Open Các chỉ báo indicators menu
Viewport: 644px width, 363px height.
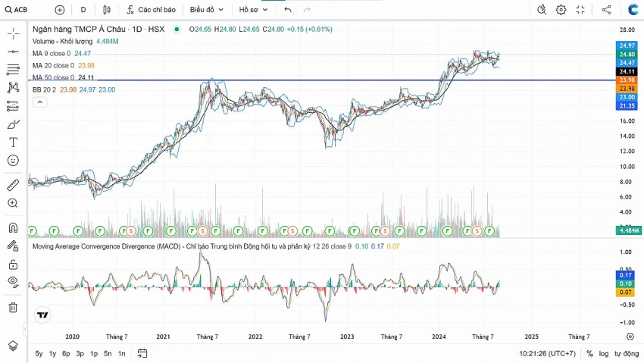click(151, 10)
